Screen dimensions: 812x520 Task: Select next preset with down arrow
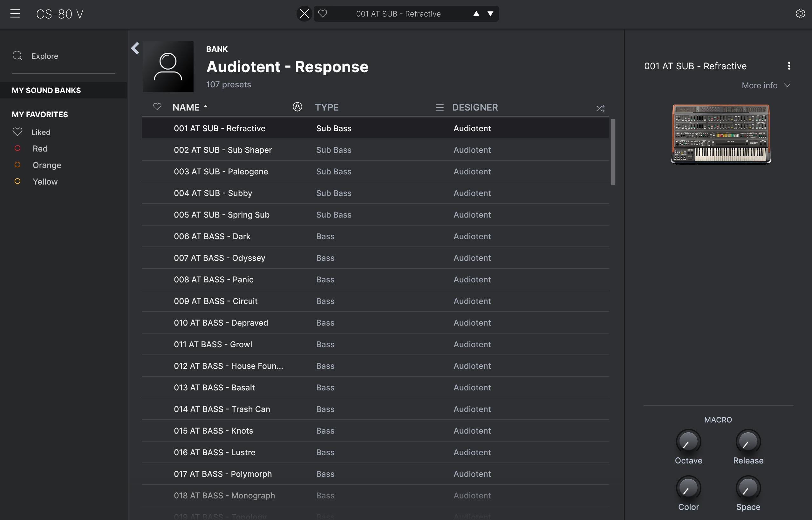tap(490, 14)
